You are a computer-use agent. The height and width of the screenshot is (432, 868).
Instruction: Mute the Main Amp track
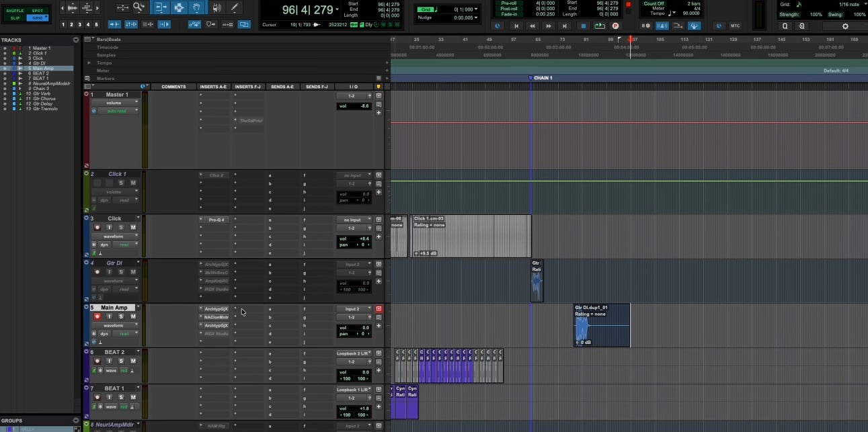pos(132,316)
